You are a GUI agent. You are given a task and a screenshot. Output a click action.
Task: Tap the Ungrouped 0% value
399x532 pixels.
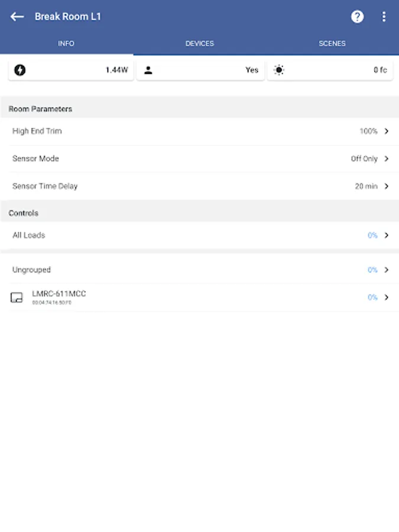(372, 270)
